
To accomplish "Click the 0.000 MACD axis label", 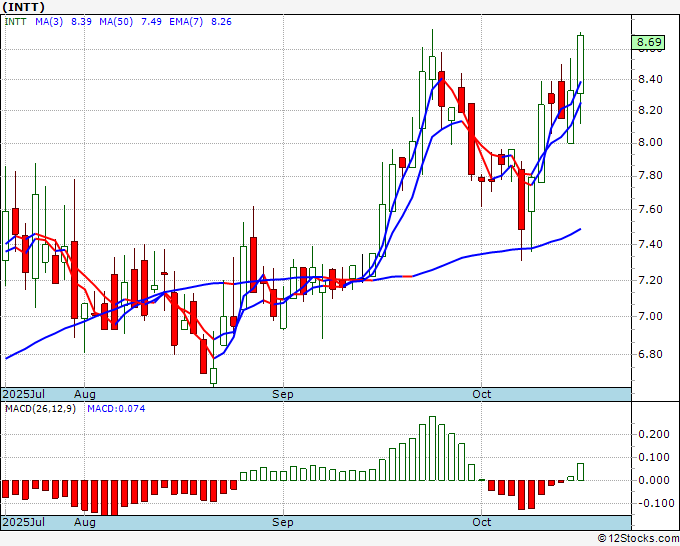I will pos(654,480).
